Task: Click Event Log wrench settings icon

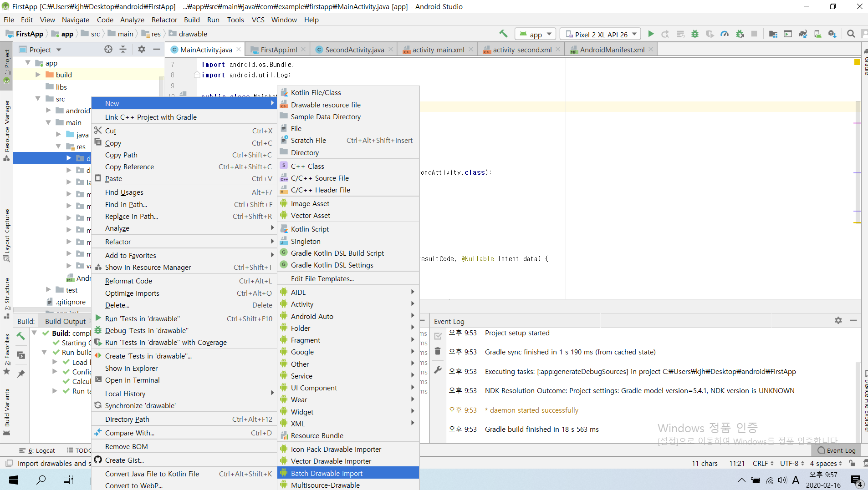Action: (438, 370)
